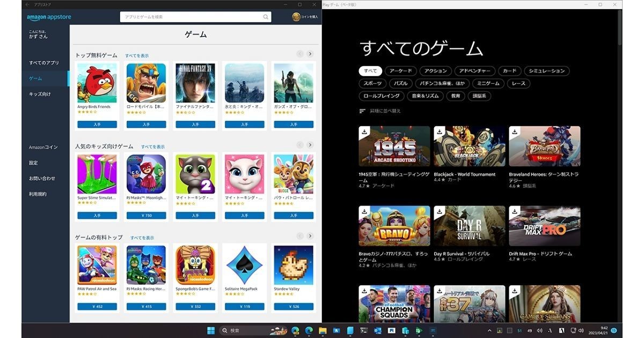Click ¥526 button under Stardew Valley
644x338 pixels.
pyautogui.click(x=294, y=307)
